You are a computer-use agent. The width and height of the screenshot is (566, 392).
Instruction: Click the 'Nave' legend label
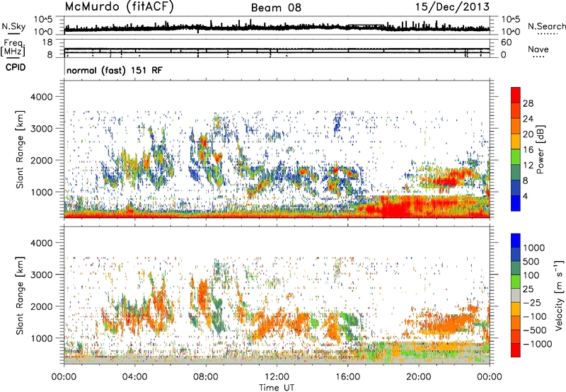(538, 49)
